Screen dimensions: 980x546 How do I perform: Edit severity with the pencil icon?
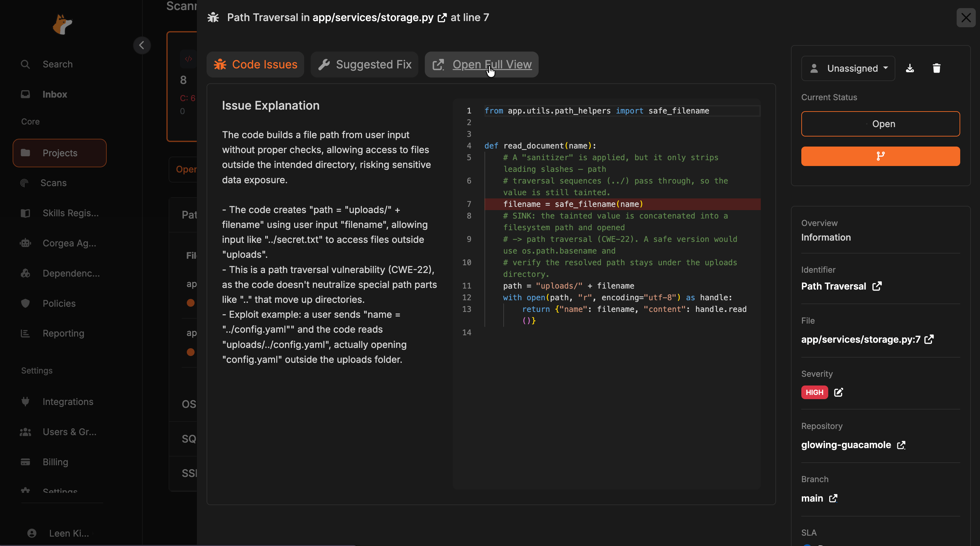point(839,392)
